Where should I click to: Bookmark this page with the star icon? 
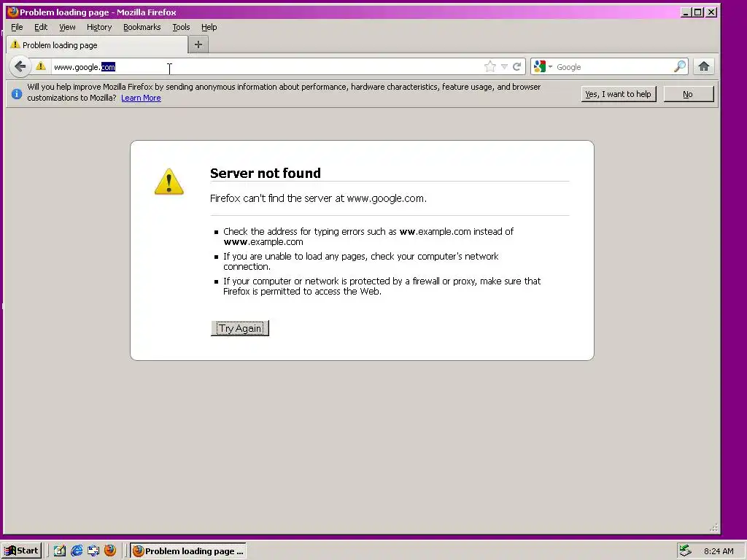(489, 66)
